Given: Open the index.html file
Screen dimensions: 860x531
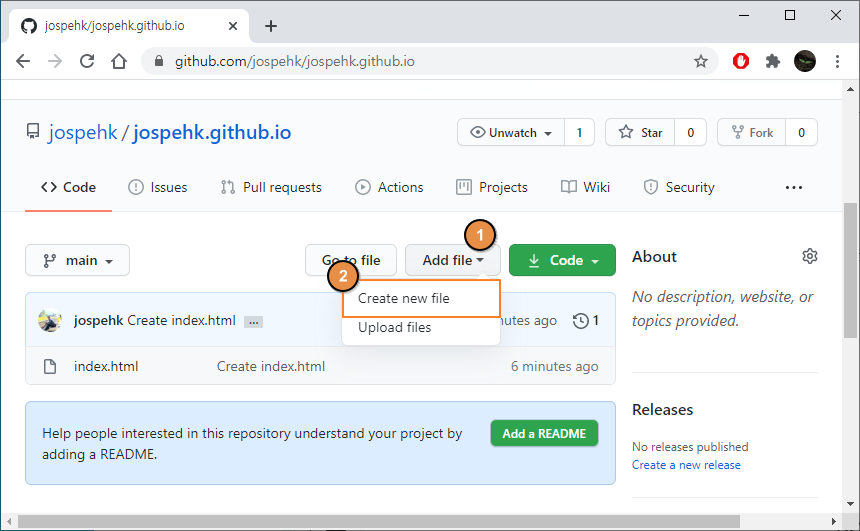Looking at the screenshot, I should point(106,366).
